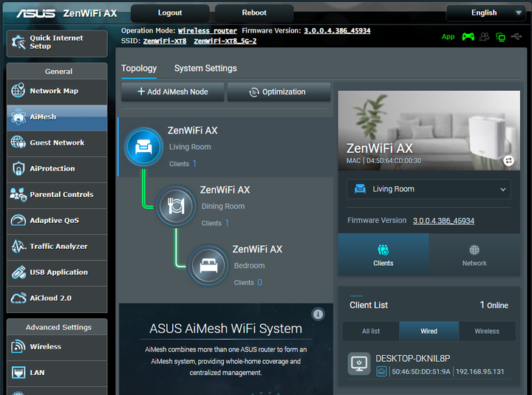Click the AiCloud 2.0 cloud icon
Screen dimensions: 532x395
pyautogui.click(x=18, y=298)
